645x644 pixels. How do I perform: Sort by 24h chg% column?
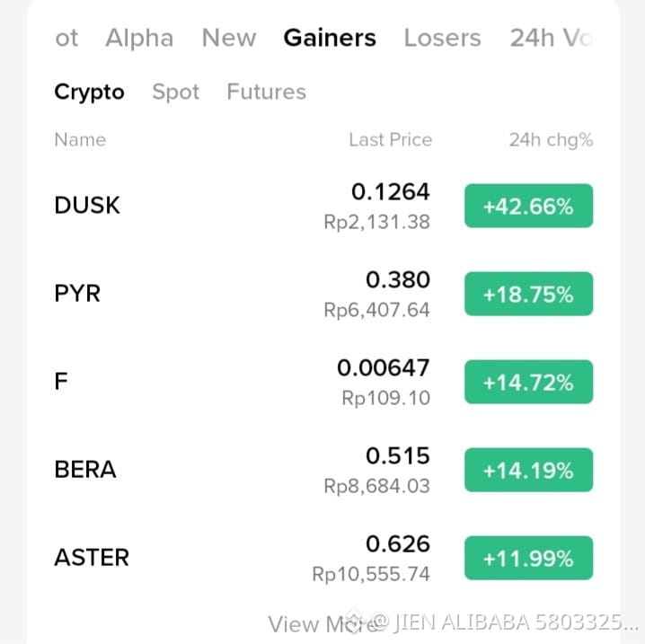[x=551, y=140]
